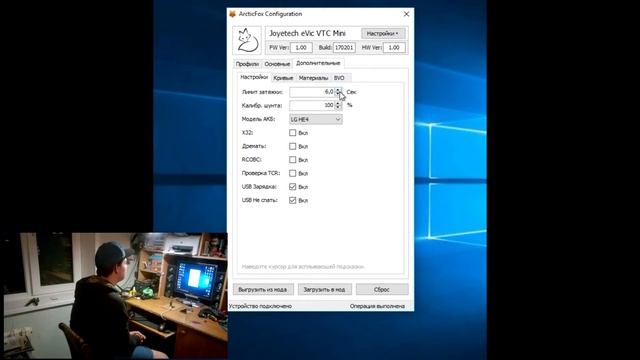Disable the USB Не спать checkbox
640x360 pixels.
[x=292, y=200]
